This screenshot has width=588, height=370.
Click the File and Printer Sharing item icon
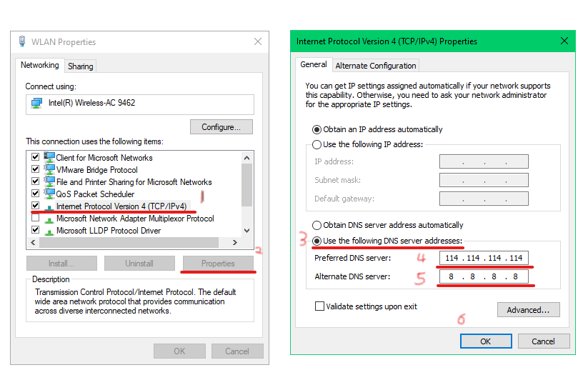49,181
